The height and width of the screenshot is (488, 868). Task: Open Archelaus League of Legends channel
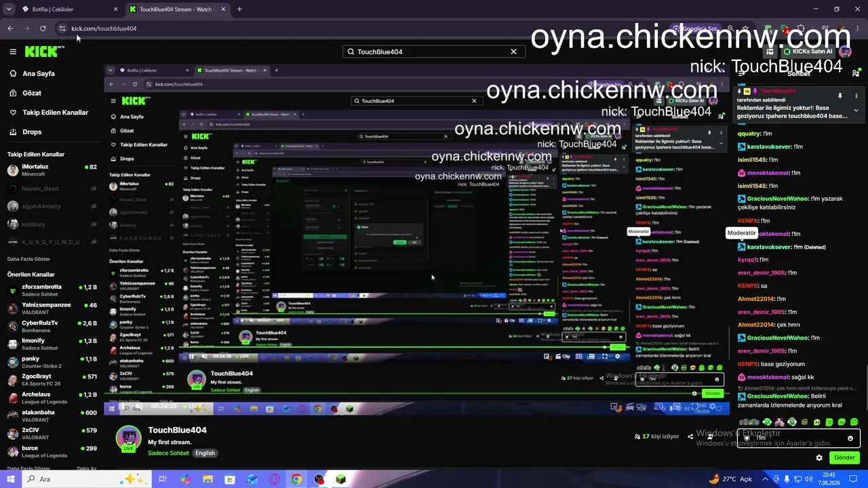[52, 398]
